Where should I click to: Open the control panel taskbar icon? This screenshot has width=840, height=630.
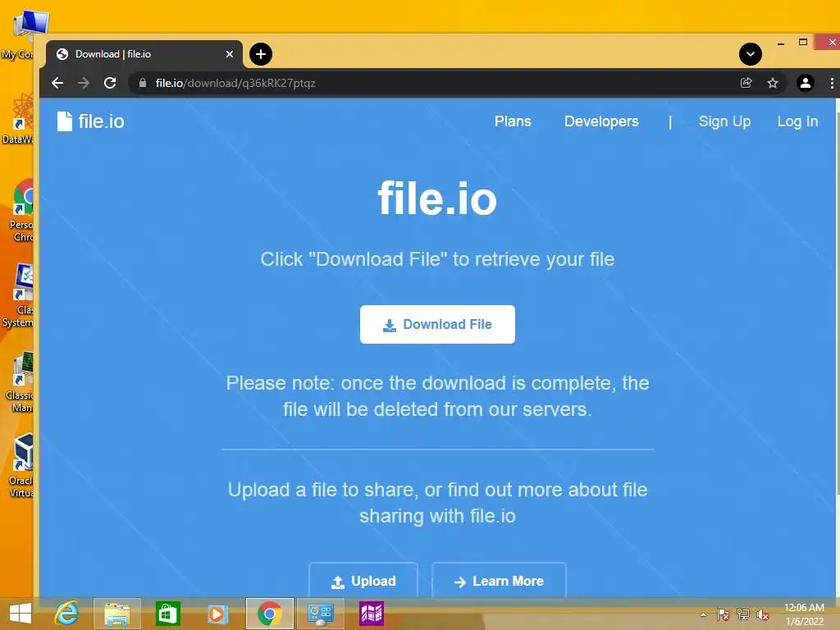point(321,614)
